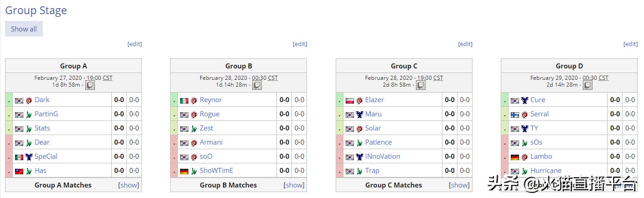Click the Mexican flag next to SpeCial
Viewport: 644px width, 198px height.
(x=19, y=157)
